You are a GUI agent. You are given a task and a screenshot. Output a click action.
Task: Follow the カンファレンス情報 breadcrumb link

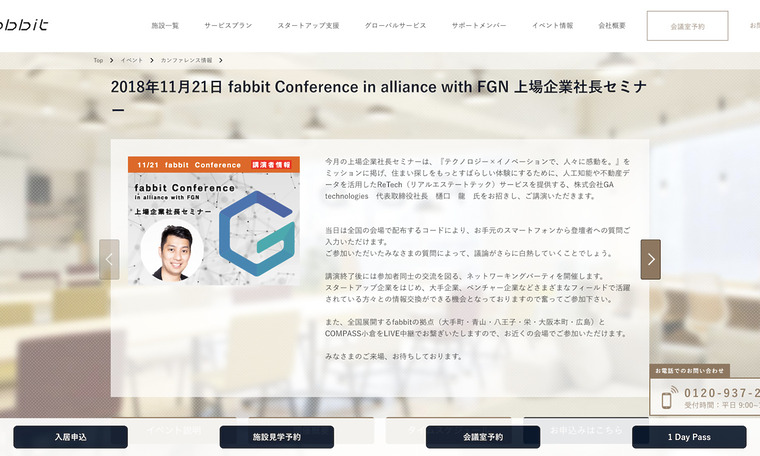click(x=187, y=61)
